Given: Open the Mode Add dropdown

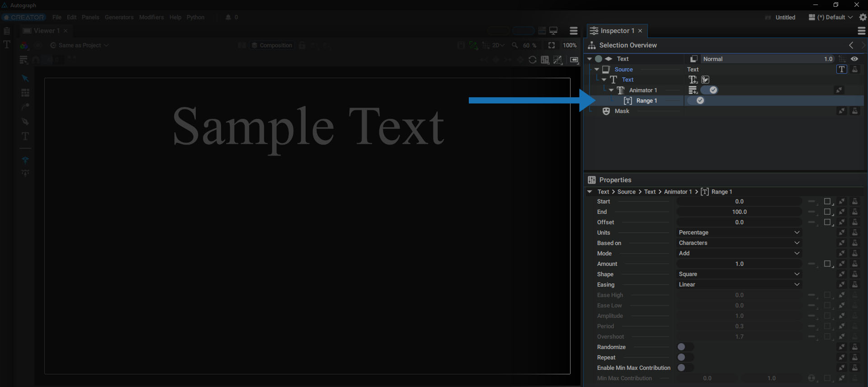Looking at the screenshot, I should tap(739, 254).
